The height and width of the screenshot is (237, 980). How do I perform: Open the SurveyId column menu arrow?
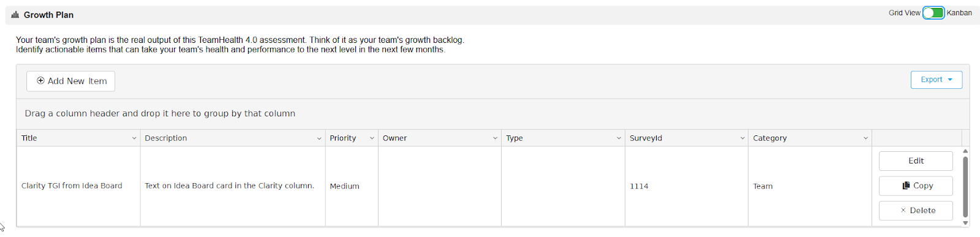pos(742,138)
